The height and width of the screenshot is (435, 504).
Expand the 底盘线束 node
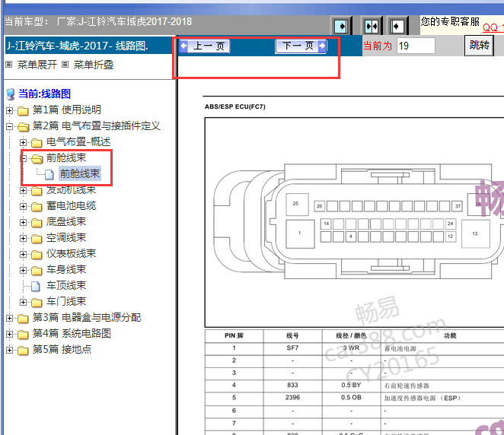tap(23, 222)
